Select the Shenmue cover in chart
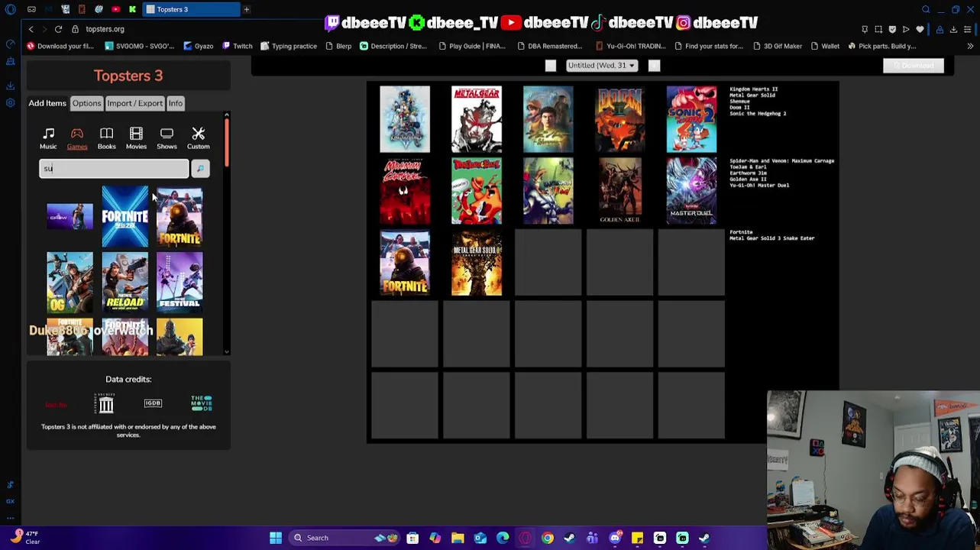The height and width of the screenshot is (550, 980). tap(548, 119)
